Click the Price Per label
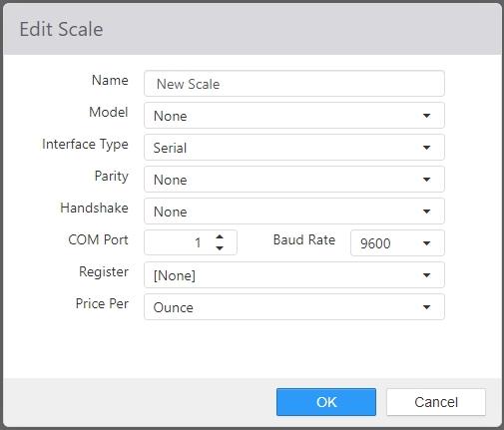Image resolution: width=504 pixels, height=430 pixels. pyautogui.click(x=102, y=303)
